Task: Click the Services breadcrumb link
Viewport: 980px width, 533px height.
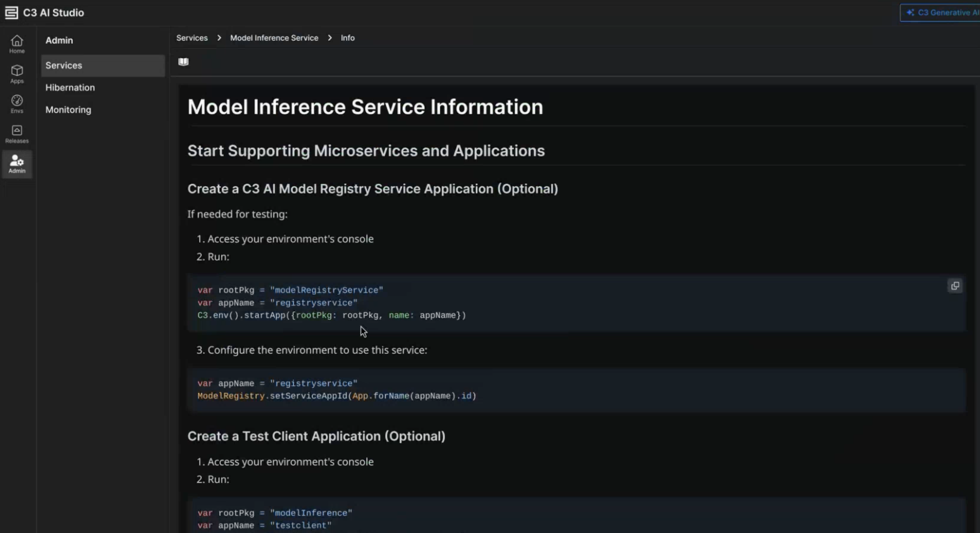Action: point(192,38)
